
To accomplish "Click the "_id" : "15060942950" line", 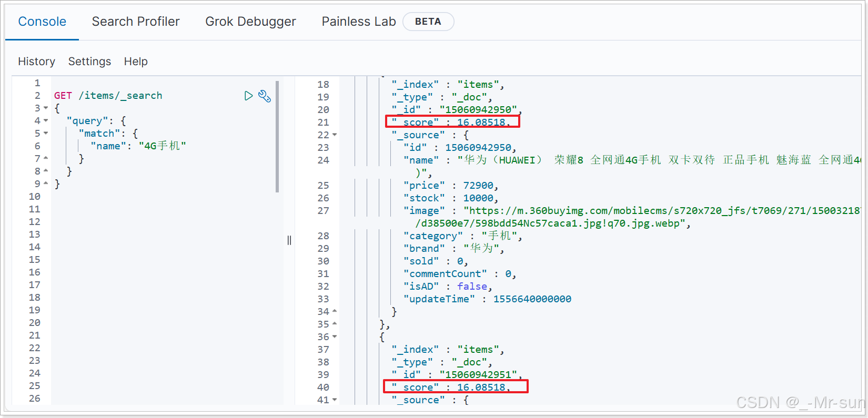I will pyautogui.click(x=457, y=110).
